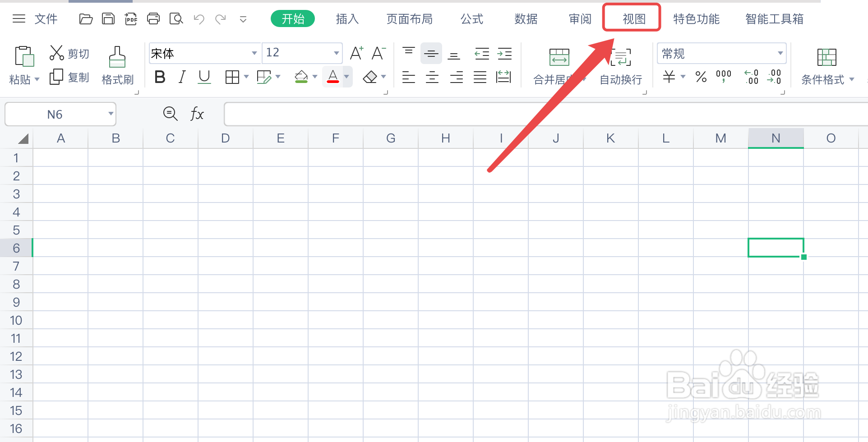The width and height of the screenshot is (868, 442).
Task: Increase font size with A+ icon
Action: click(x=356, y=53)
